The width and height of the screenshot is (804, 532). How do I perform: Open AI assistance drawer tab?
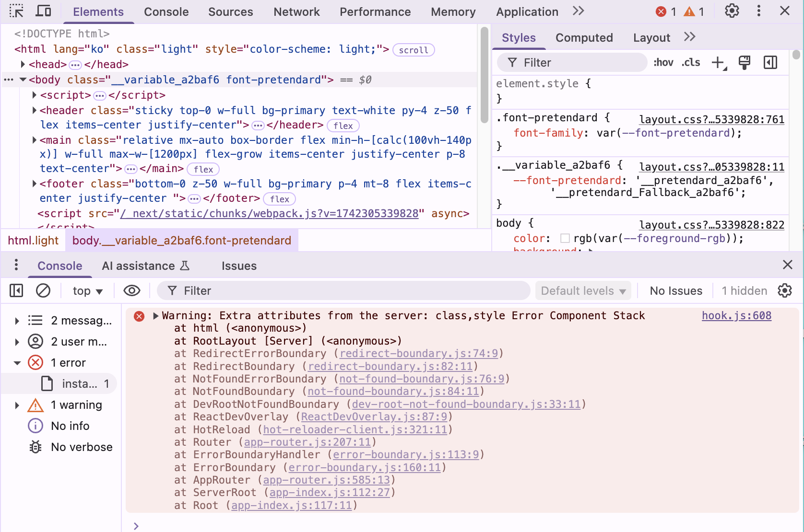click(146, 266)
